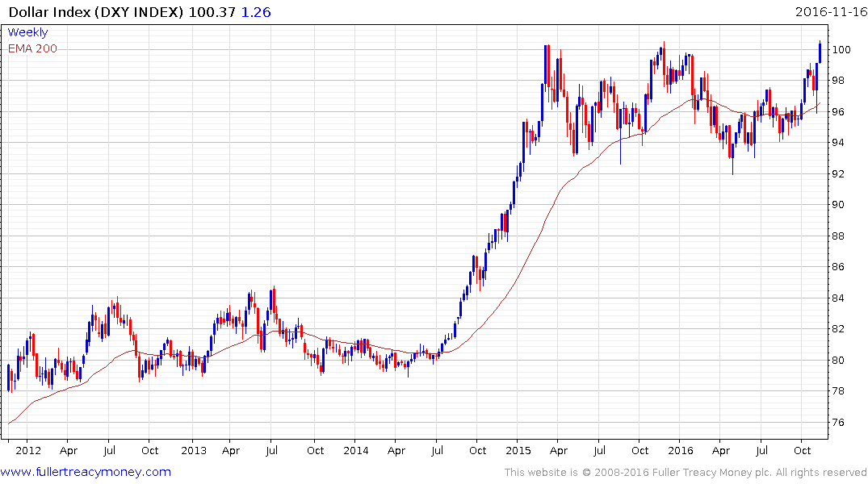The image size is (868, 484).
Task: Click the EMA 200 legend label
Action: pyautogui.click(x=32, y=48)
